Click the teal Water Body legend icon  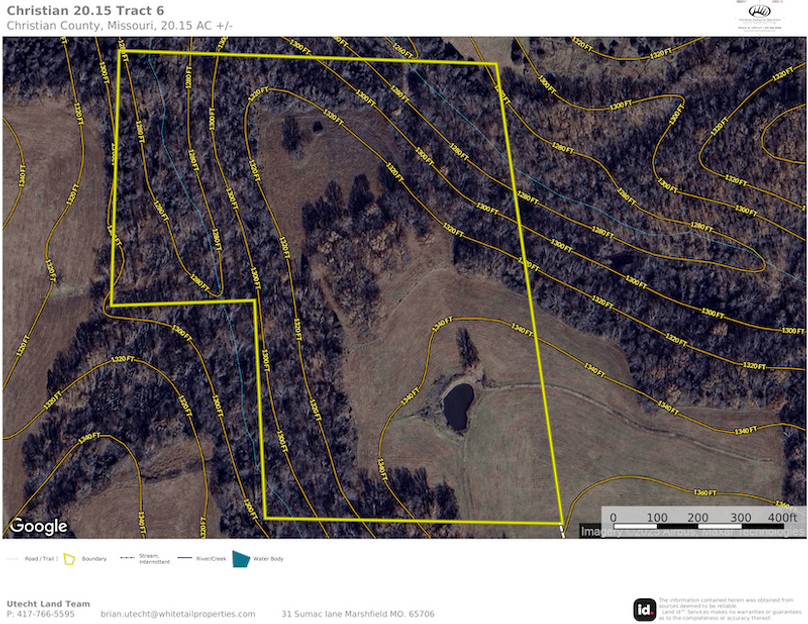tap(241, 559)
